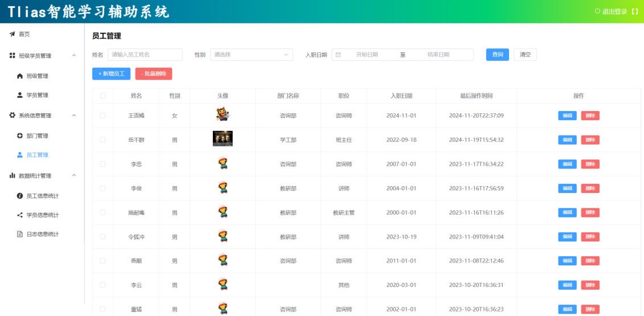Click 编辑 button for 王语嫣
644x316 pixels.
567,116
